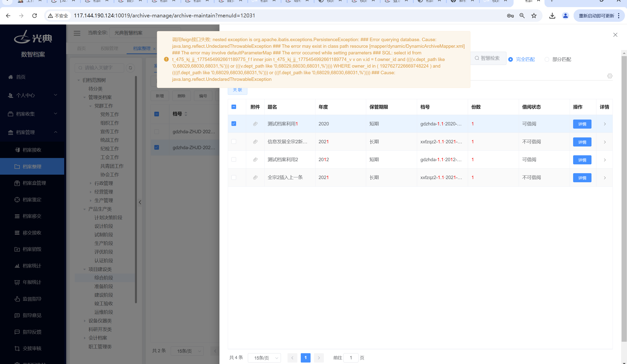The width and height of the screenshot is (627, 364).
Task: Bookmark this page with the star icon
Action: [x=534, y=16]
